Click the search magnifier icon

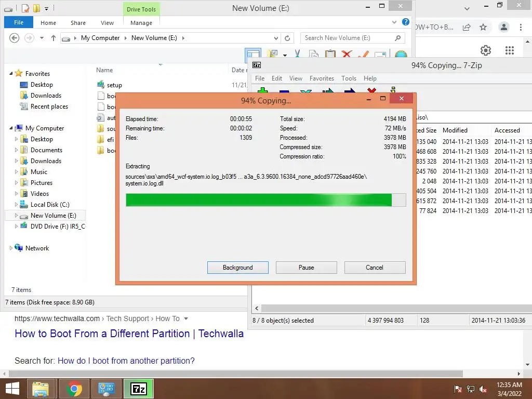tap(397, 38)
